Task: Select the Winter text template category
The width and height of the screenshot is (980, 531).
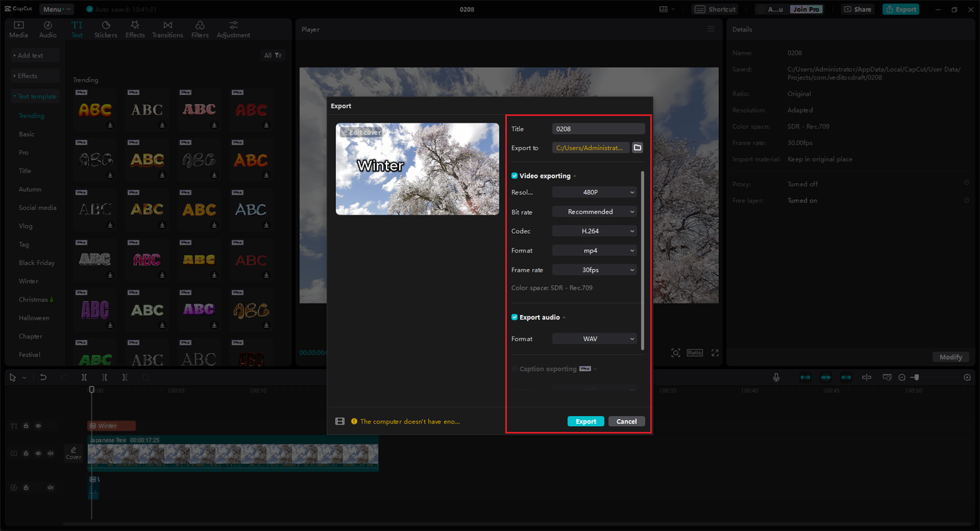Action: click(28, 281)
